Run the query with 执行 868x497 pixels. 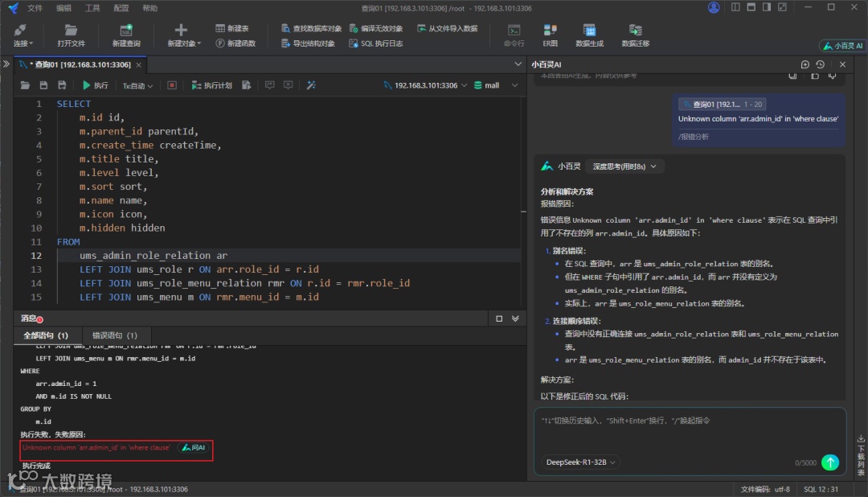coord(95,85)
